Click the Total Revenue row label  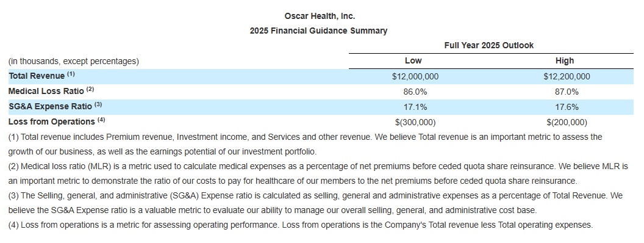click(x=41, y=76)
